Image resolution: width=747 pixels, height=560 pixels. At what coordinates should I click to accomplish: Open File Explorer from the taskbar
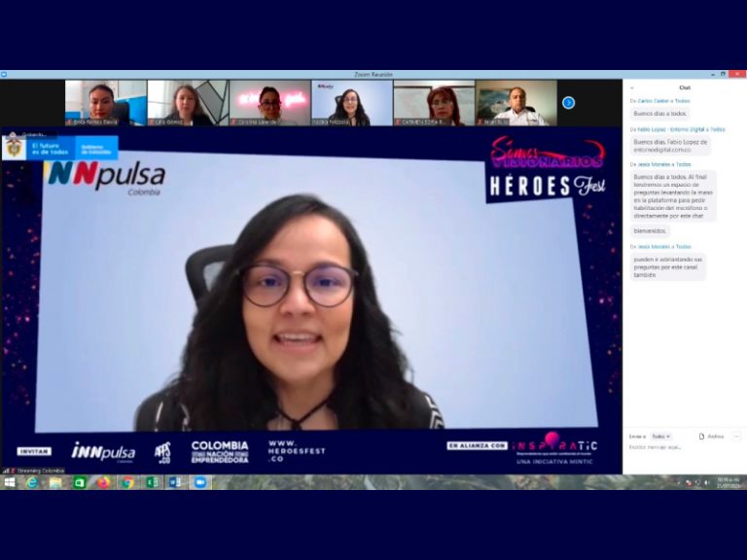pyautogui.click(x=55, y=482)
